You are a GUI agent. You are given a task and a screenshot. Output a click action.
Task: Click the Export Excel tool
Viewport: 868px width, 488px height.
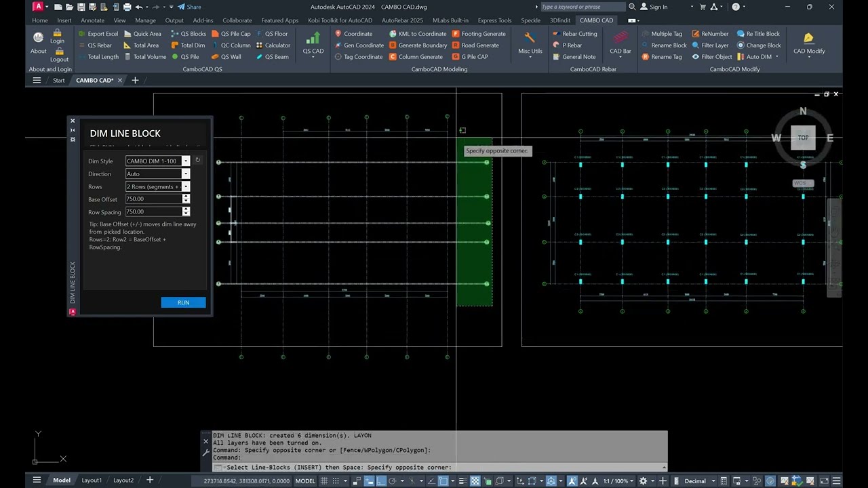point(98,34)
